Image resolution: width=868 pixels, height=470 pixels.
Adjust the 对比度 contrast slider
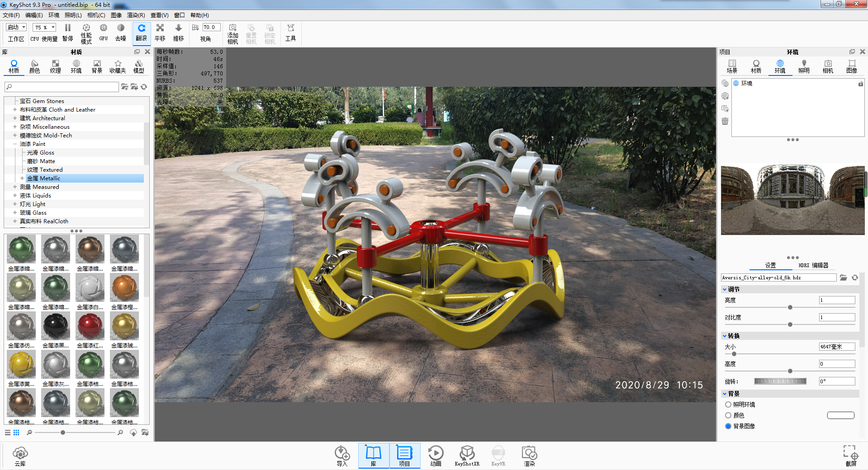(x=790, y=324)
